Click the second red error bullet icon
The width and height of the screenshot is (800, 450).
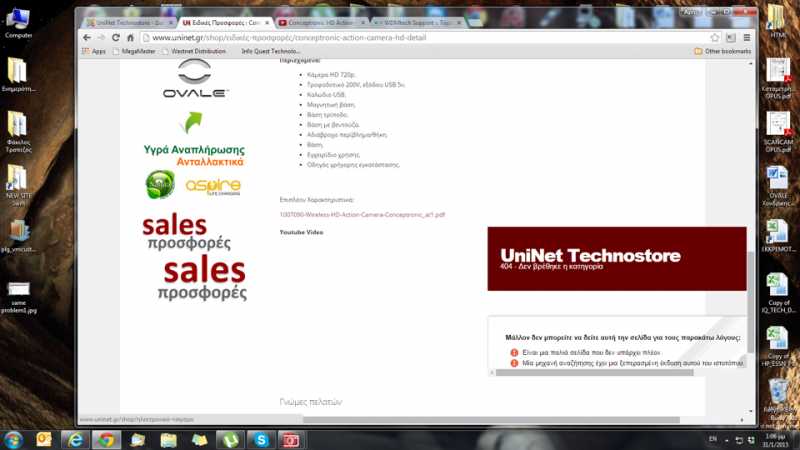click(514, 363)
